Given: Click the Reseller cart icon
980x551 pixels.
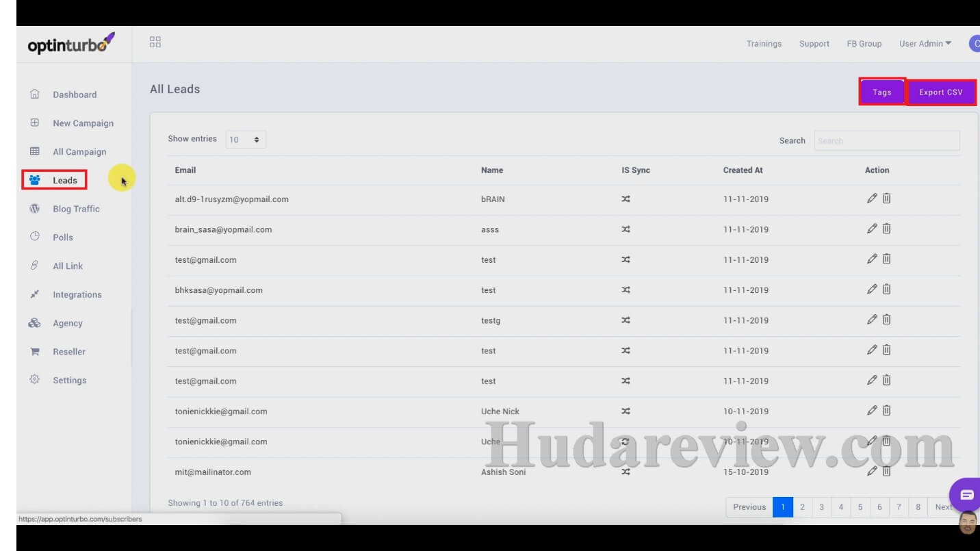Looking at the screenshot, I should click(x=35, y=351).
